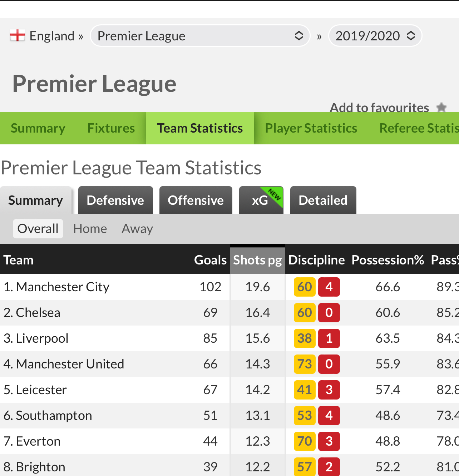Viewport: 459px width, 476px height.
Task: Sort table by Shots pg column
Action: coord(257,260)
